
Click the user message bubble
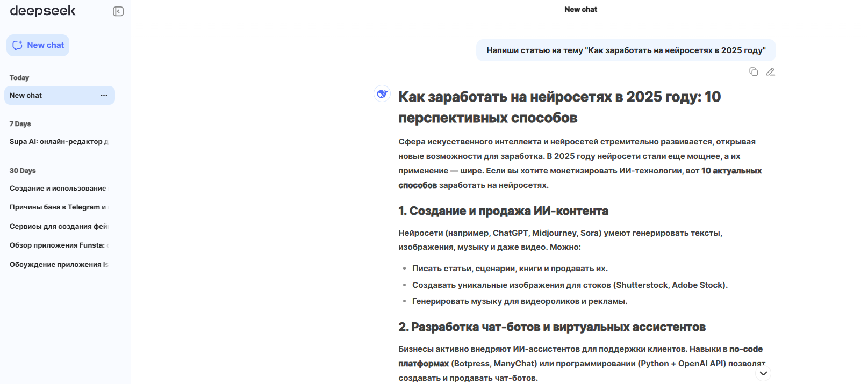click(x=626, y=50)
